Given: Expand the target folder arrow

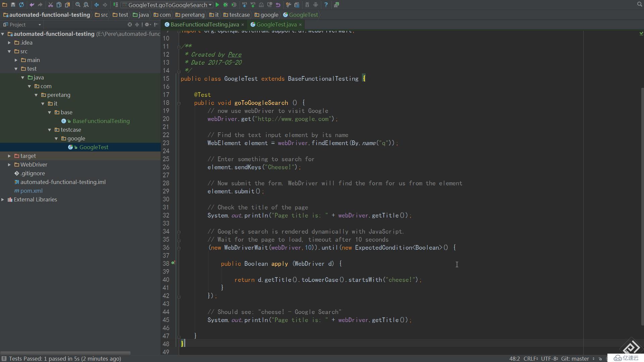Looking at the screenshot, I should [x=9, y=156].
